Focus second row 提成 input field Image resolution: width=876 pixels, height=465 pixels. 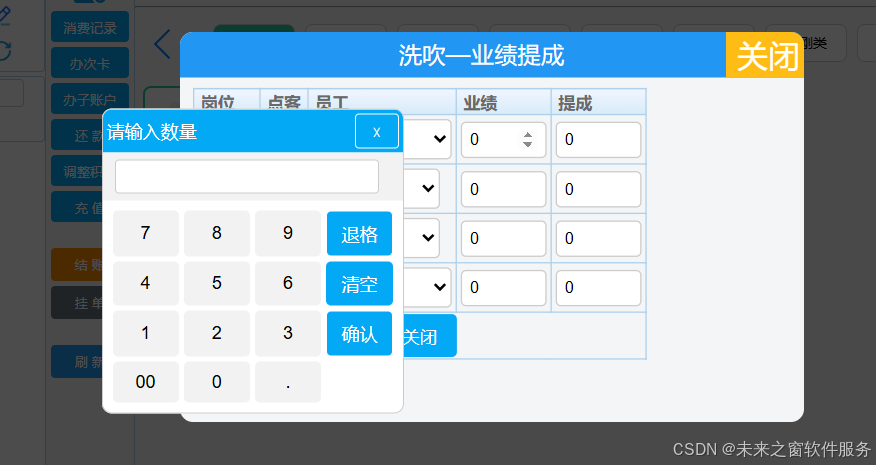point(598,189)
